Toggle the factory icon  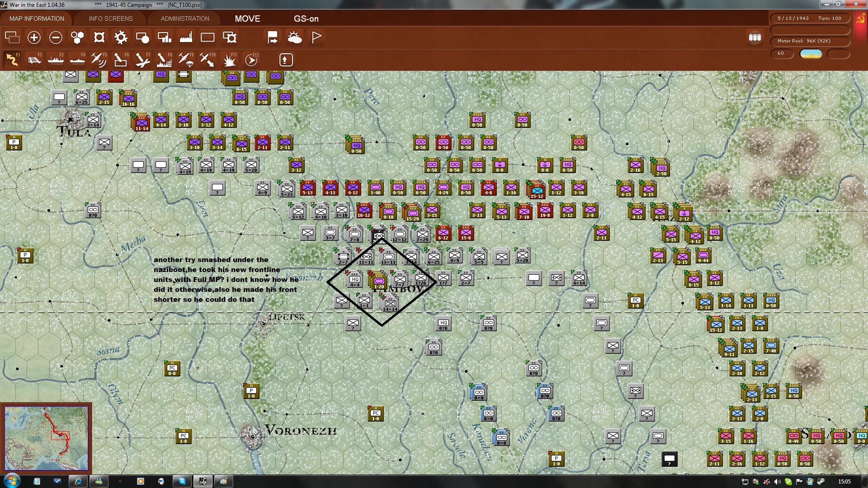click(x=186, y=38)
